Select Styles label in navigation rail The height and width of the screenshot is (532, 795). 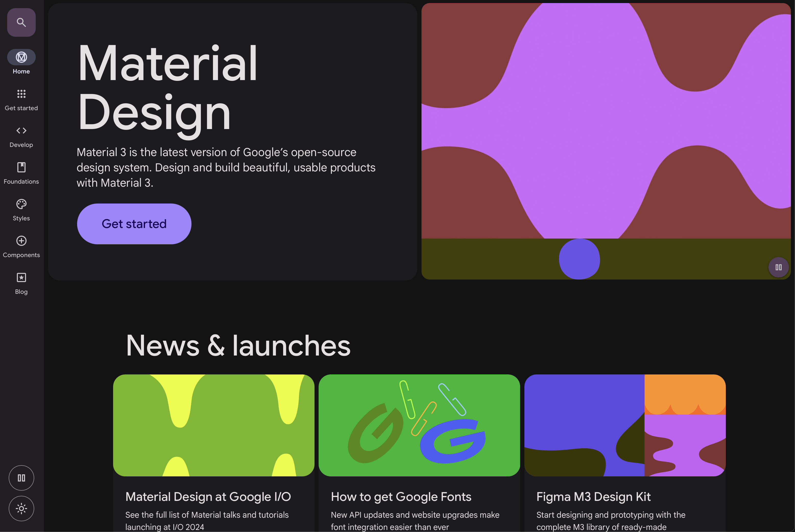coord(21,218)
